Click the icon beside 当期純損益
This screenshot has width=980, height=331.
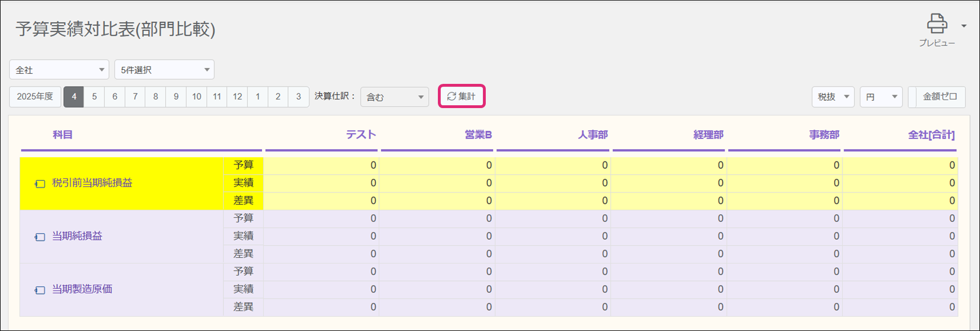(x=40, y=236)
